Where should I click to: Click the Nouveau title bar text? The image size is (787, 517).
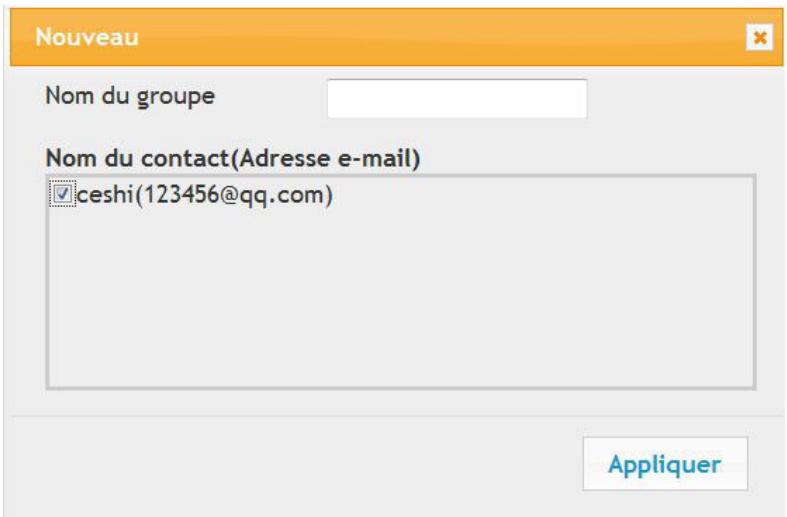click(x=87, y=38)
